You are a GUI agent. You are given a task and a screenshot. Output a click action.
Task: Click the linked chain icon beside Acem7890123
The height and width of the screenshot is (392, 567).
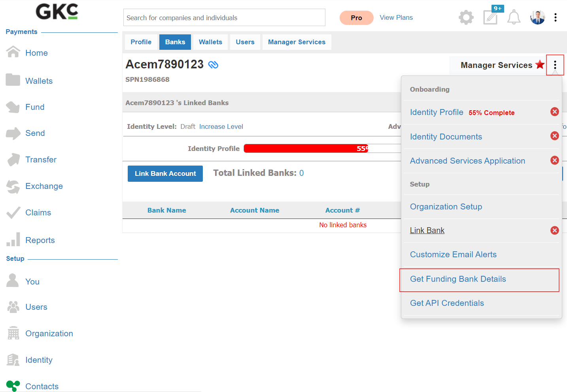click(x=213, y=65)
